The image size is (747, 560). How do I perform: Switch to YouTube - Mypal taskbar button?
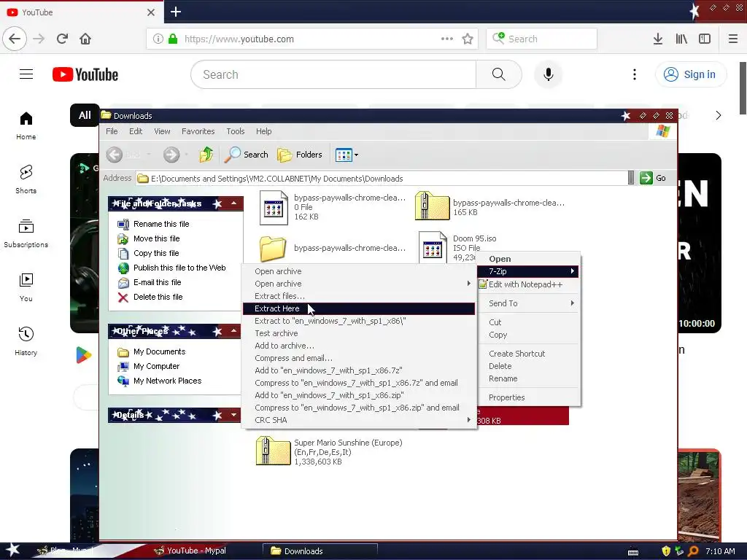(197, 551)
